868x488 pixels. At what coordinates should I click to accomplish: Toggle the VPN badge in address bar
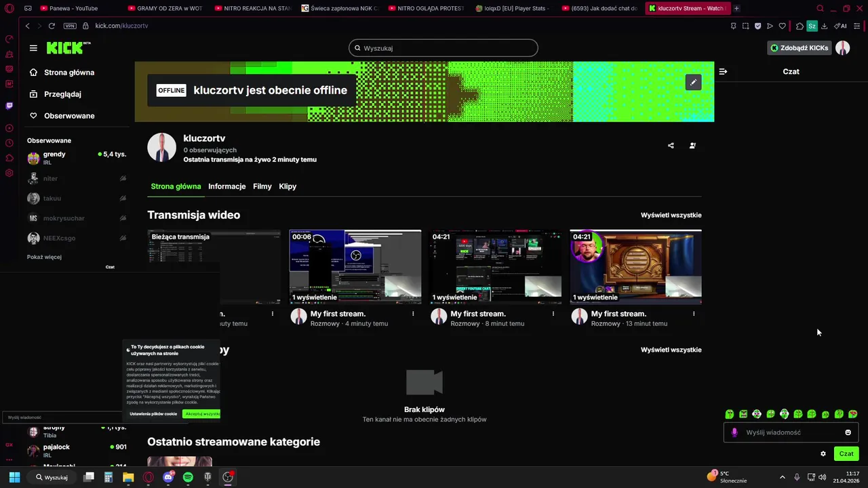[x=70, y=26]
